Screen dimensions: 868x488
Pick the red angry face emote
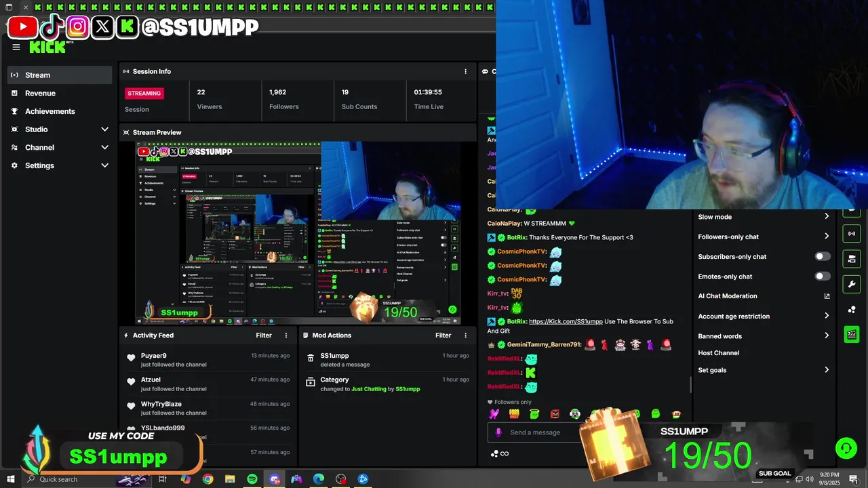[x=555, y=414]
